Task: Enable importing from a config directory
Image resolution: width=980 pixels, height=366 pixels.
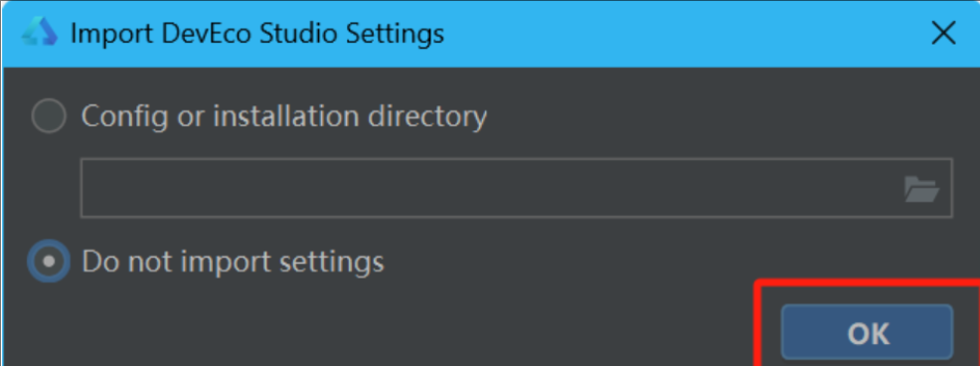Action: (49, 115)
